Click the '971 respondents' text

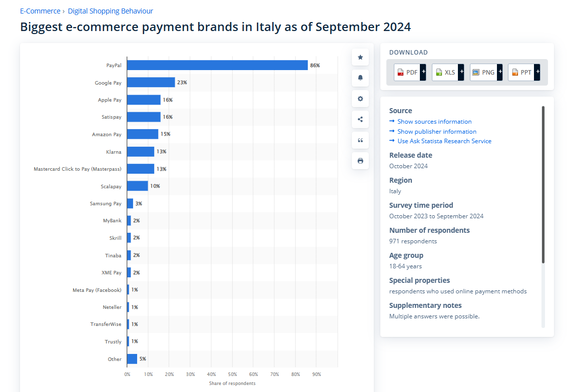(413, 241)
